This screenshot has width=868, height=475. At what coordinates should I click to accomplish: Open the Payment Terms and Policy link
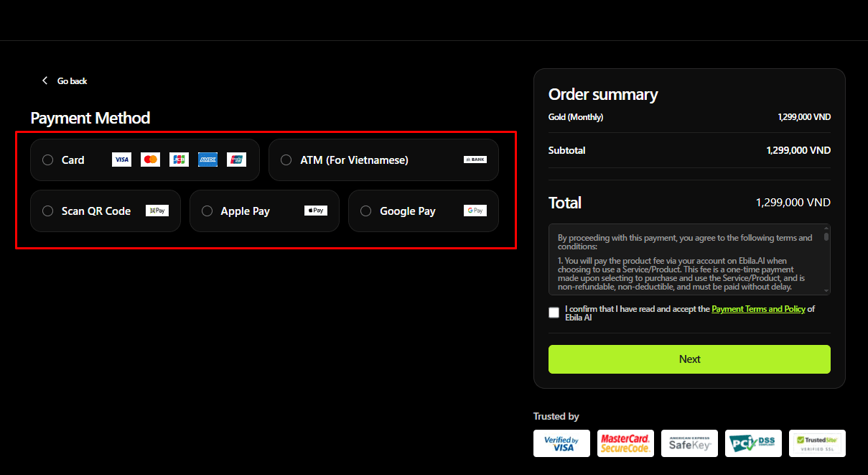758,308
